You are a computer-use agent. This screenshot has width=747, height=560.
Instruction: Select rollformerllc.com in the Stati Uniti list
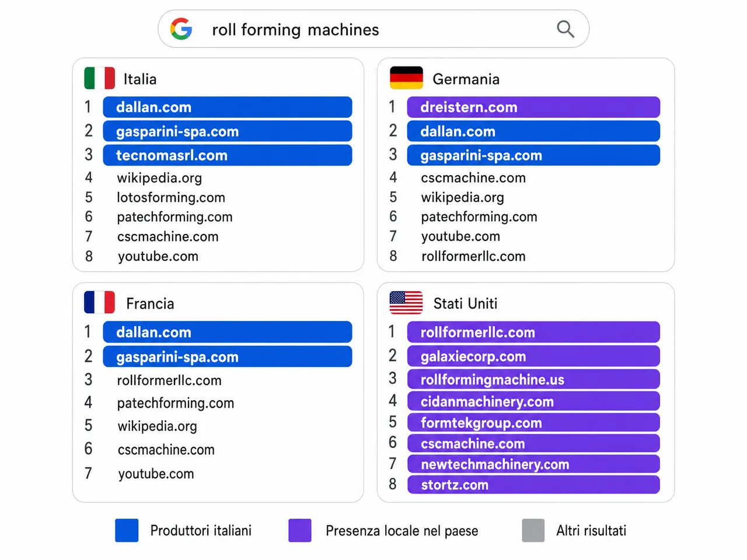533,332
